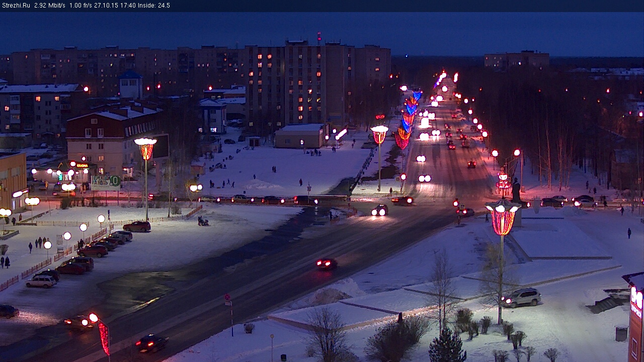Select the "27.10.15 17:40" timestamp
Viewport: 644px width, 362px height.
pos(115,6)
